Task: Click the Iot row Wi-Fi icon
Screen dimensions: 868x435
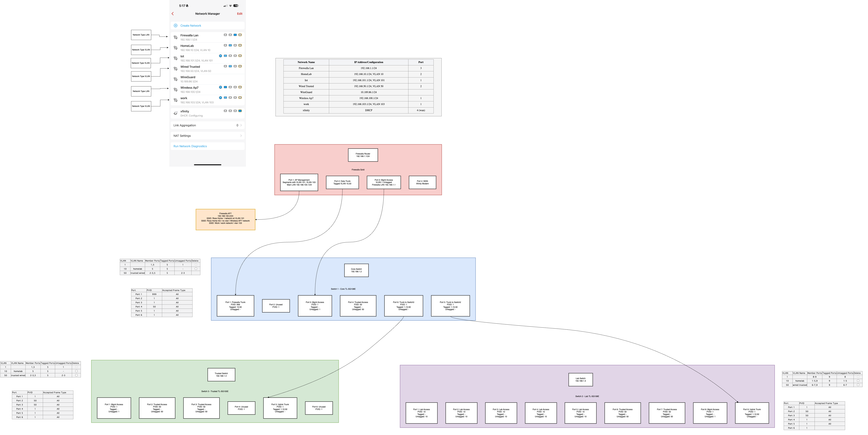Action: pos(220,56)
